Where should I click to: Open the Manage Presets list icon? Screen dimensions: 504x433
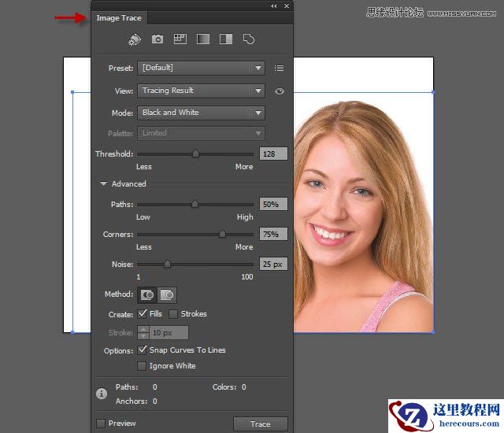(x=279, y=68)
